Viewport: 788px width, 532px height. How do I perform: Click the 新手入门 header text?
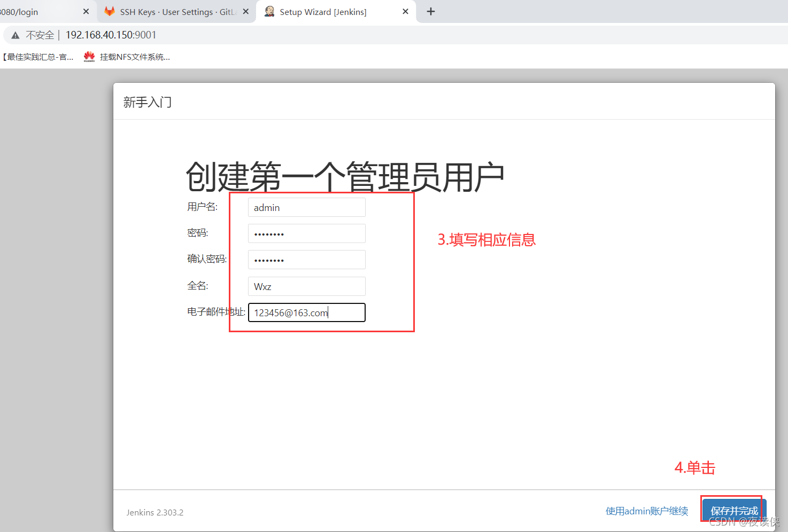148,102
